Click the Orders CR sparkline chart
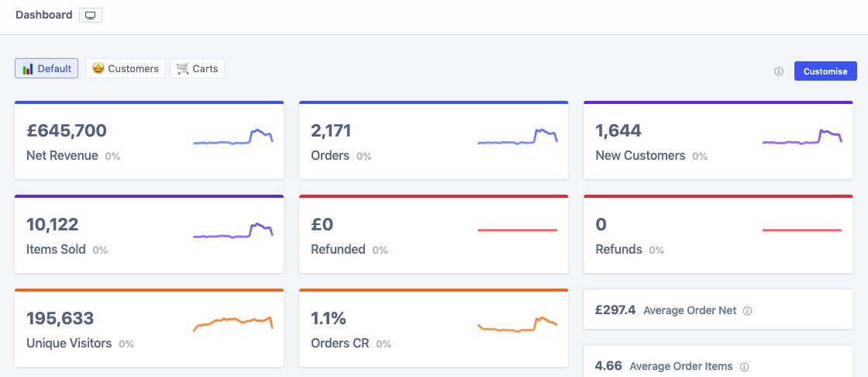The image size is (868, 377). click(x=518, y=325)
